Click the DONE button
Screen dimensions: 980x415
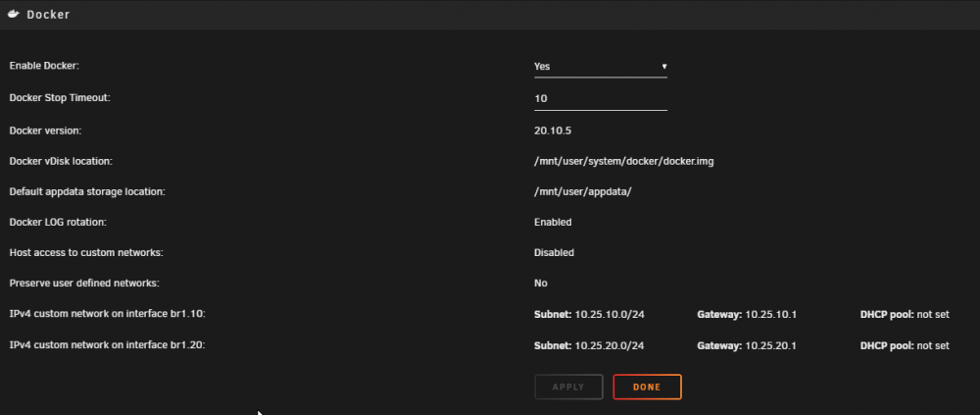pos(647,387)
